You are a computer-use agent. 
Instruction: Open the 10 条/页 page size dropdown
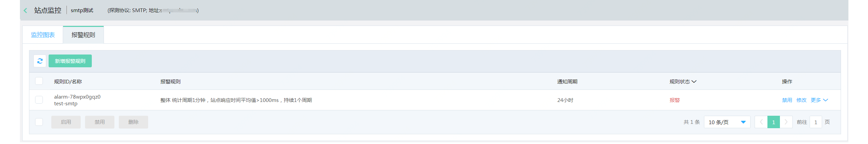(x=727, y=122)
